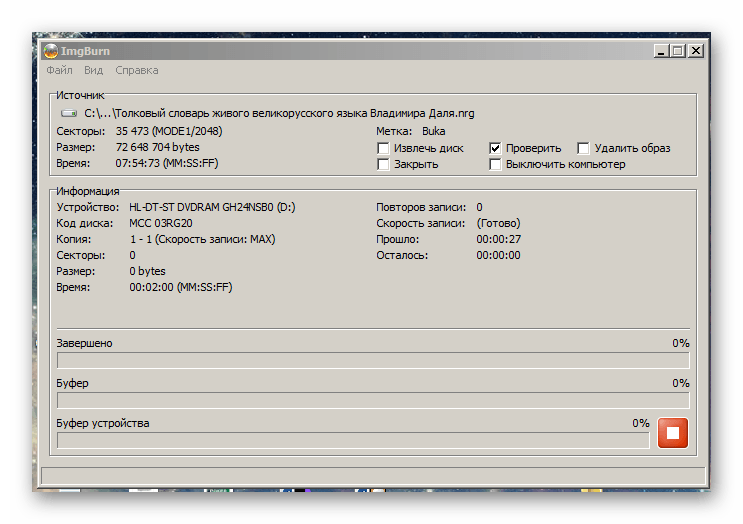Viewport: 743px width, 524px height.
Task: Maximize the ImgBurn window
Action: tap(678, 51)
